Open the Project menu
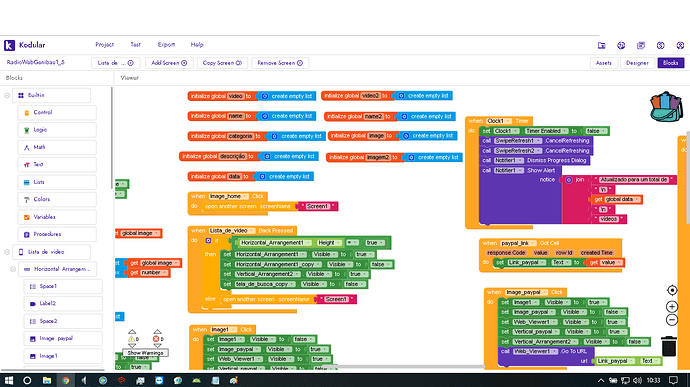 [105, 45]
